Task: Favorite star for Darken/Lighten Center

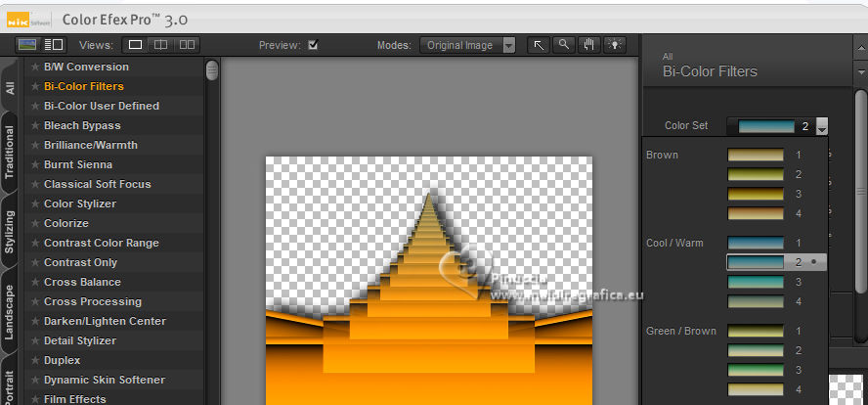Action: coord(35,321)
